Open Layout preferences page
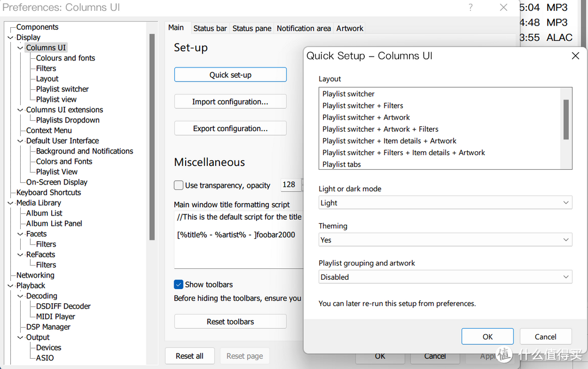 47,79
